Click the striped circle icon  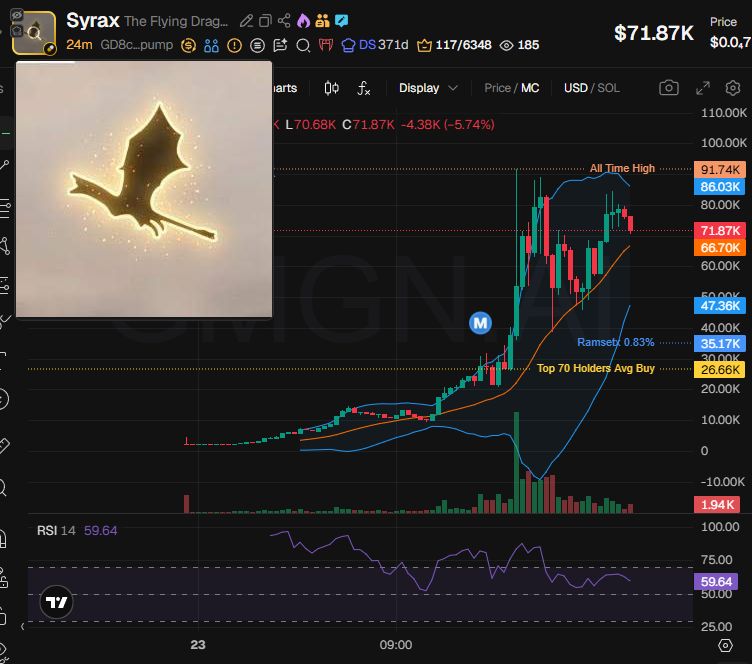pos(257,46)
